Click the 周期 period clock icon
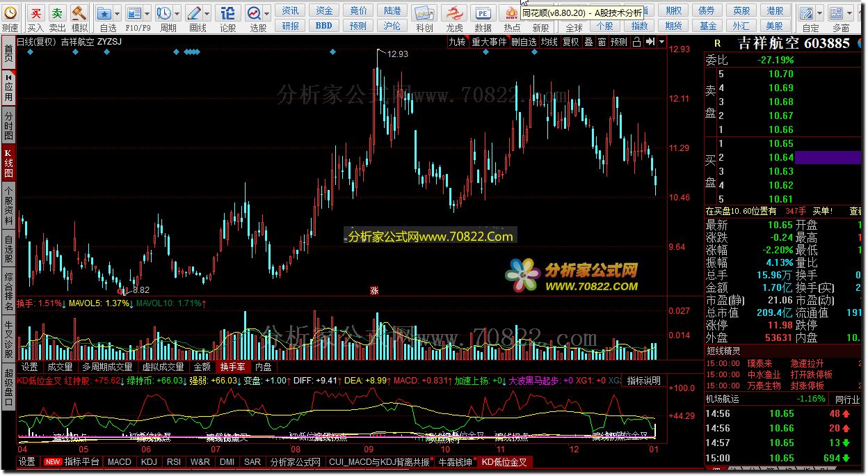This screenshot has height=476, width=868. click(x=164, y=13)
